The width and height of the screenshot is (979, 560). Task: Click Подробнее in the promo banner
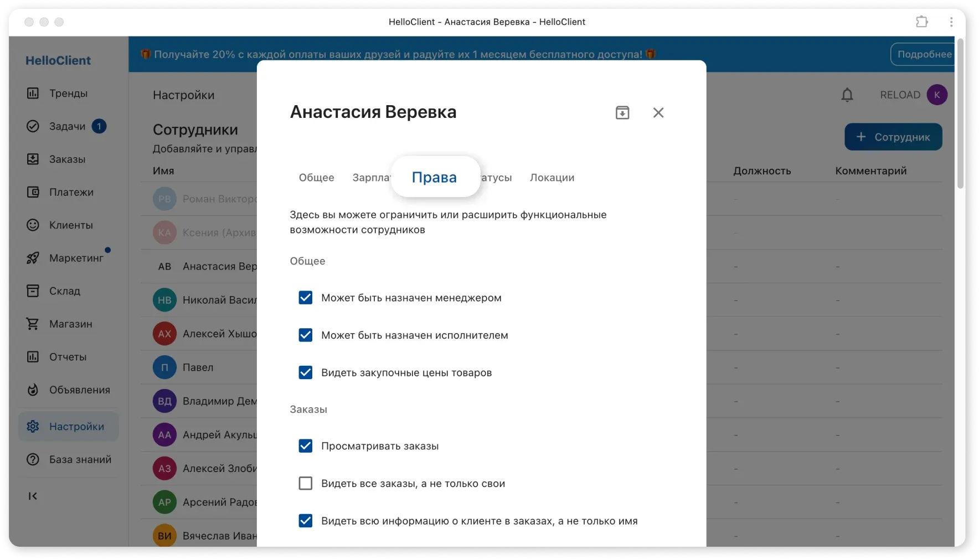(x=924, y=54)
